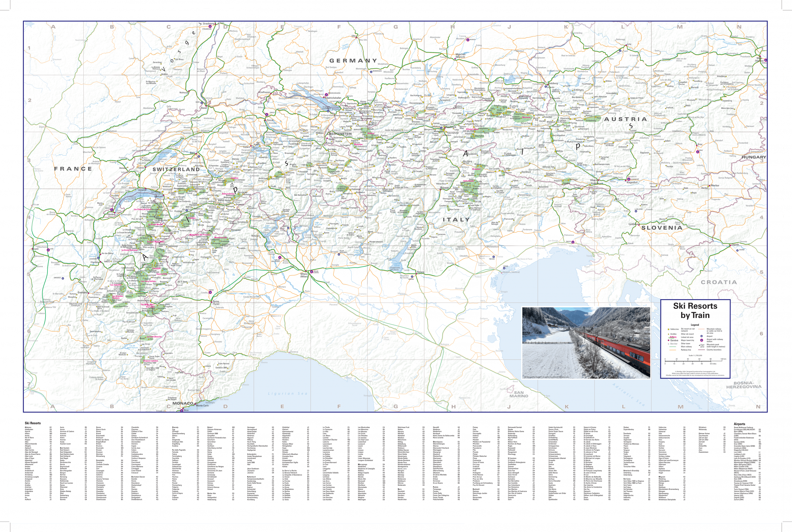This screenshot has width=792, height=532.
Task: Click the Adriatic Sea label
Action: point(629,395)
